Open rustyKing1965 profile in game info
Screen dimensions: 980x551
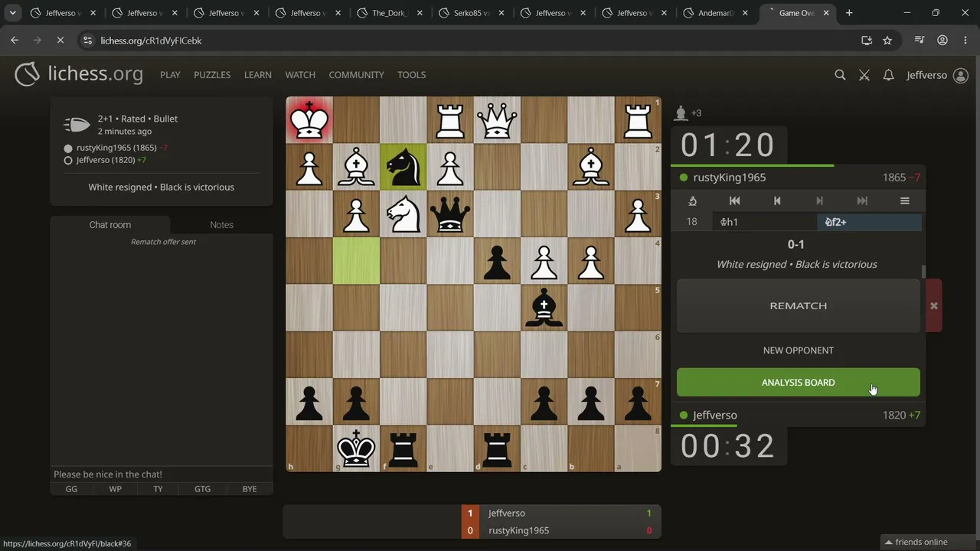point(116,148)
